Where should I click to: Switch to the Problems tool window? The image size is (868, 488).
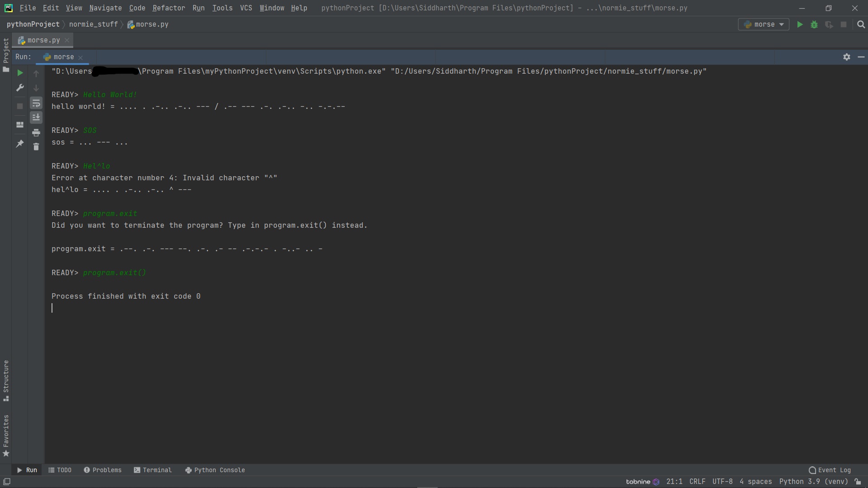point(103,470)
